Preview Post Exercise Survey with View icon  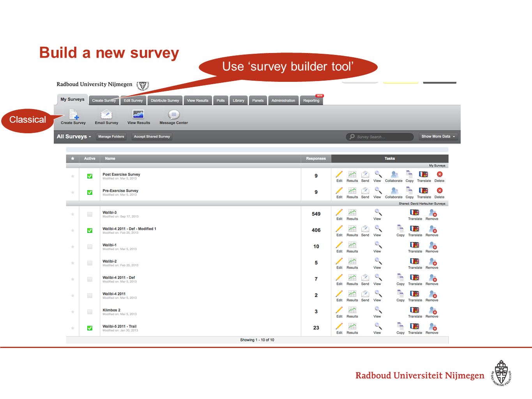378,175
